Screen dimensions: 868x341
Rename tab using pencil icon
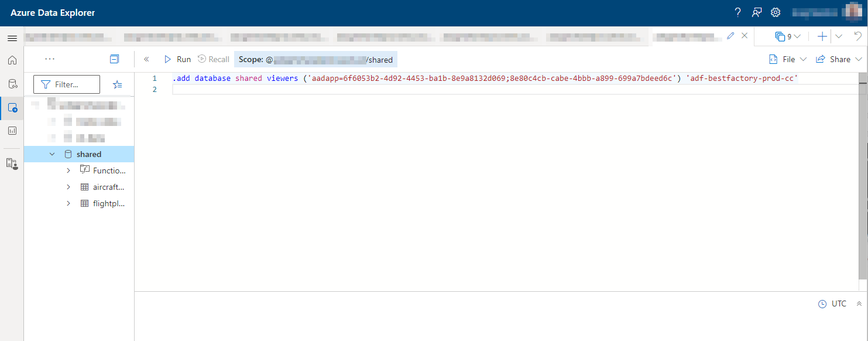730,36
